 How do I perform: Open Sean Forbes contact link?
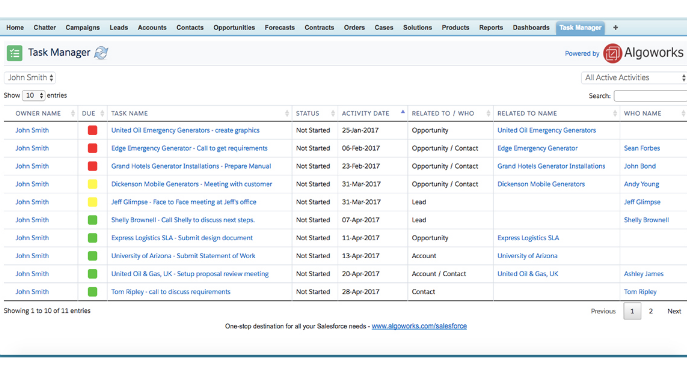(x=642, y=148)
